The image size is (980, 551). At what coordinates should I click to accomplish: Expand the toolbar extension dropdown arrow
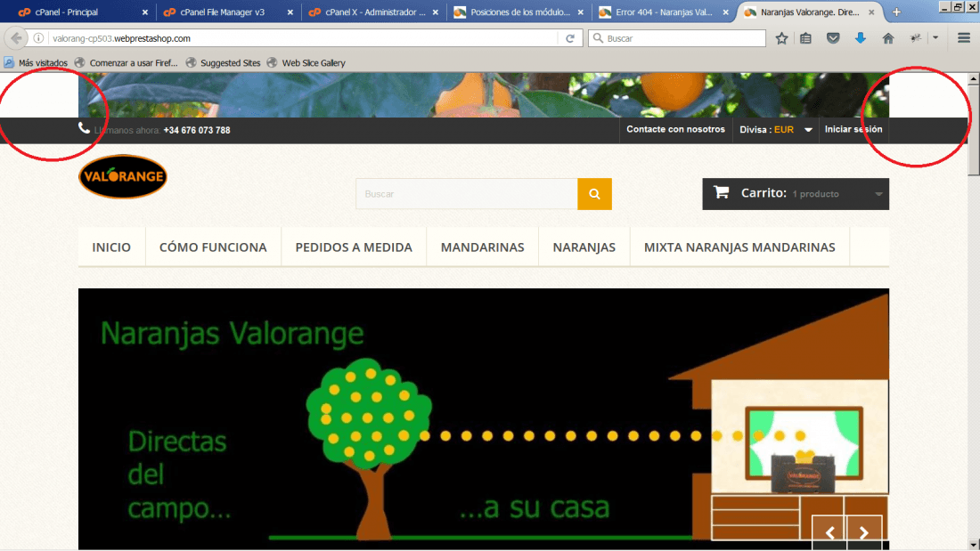click(935, 38)
